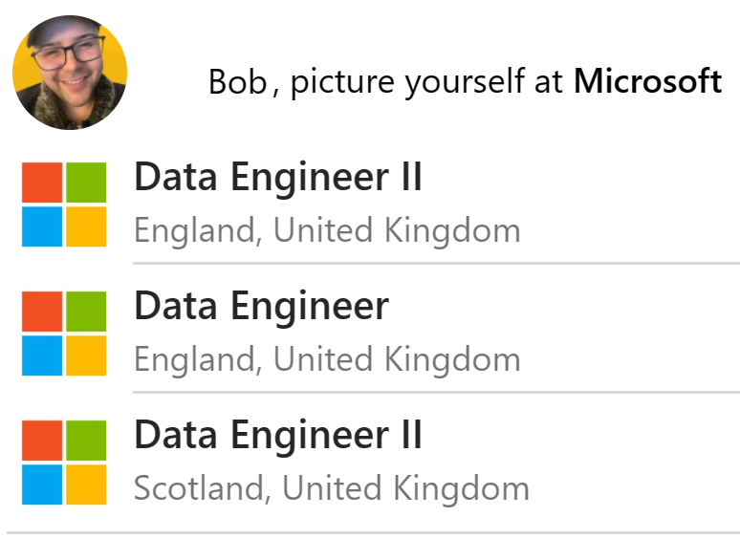Screen dimensions: 740x560
Task: Click Bob's profile photo
Action: coord(70,72)
